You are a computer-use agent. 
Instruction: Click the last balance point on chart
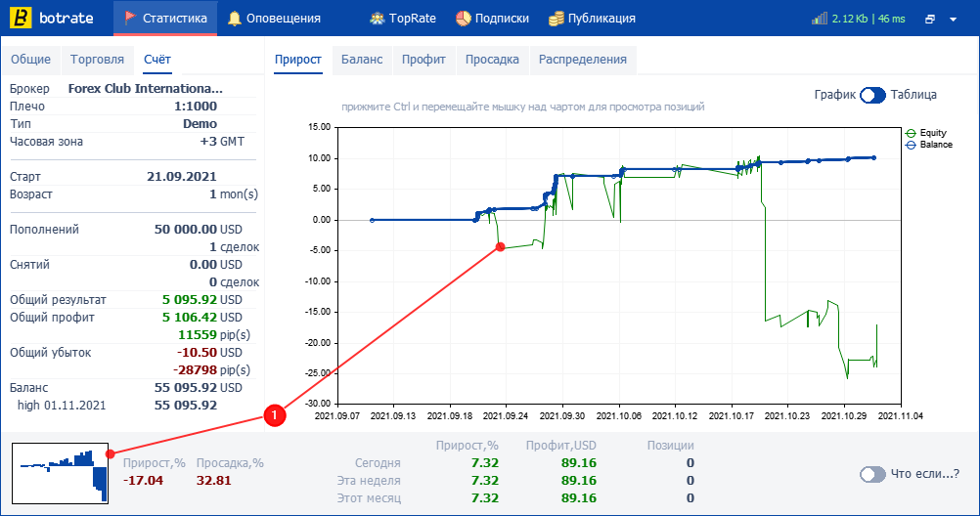coord(873,158)
